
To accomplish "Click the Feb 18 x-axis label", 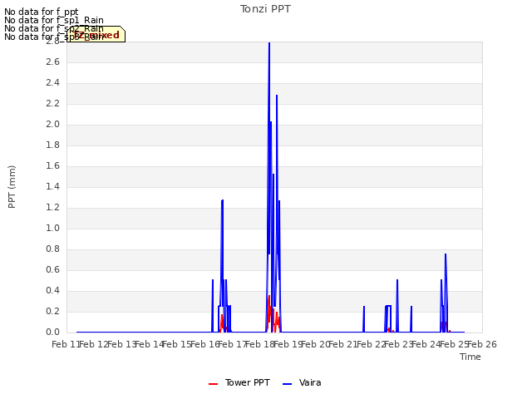I will [x=260, y=345].
